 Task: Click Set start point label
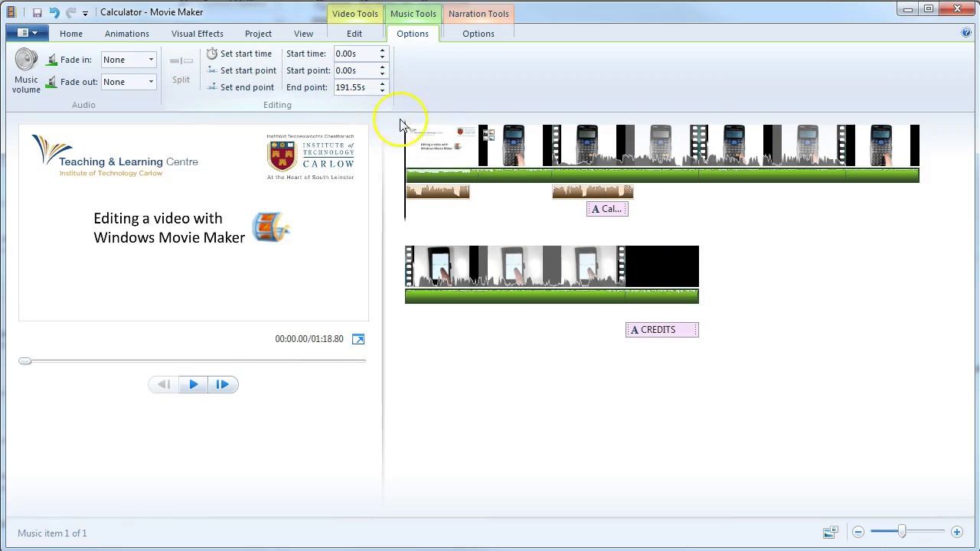[x=248, y=70]
